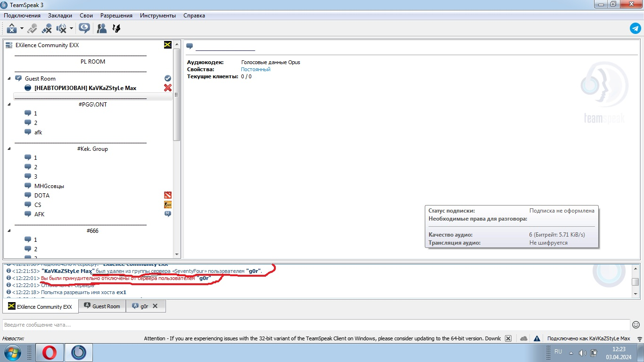Collapse the #666 channel group
The height and width of the screenshot is (362, 644).
pyautogui.click(x=9, y=230)
